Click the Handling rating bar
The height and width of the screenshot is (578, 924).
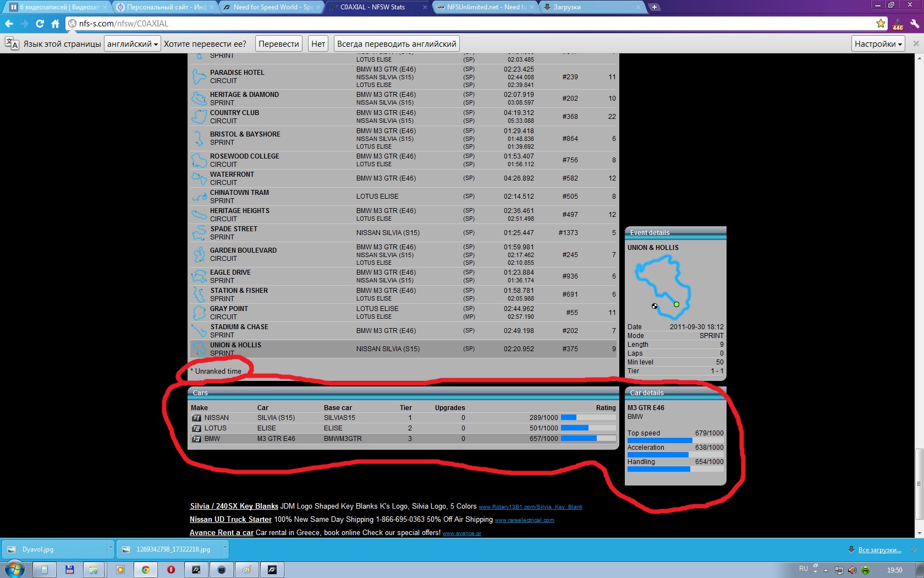[675, 469]
